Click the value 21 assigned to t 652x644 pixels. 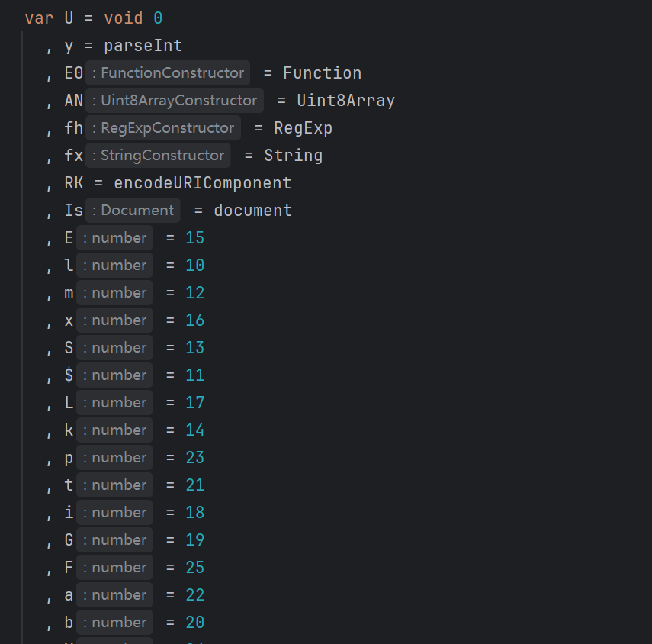(x=194, y=485)
